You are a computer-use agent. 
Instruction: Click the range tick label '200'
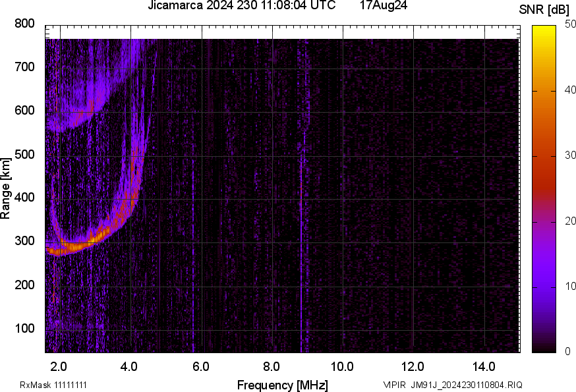[24, 285]
